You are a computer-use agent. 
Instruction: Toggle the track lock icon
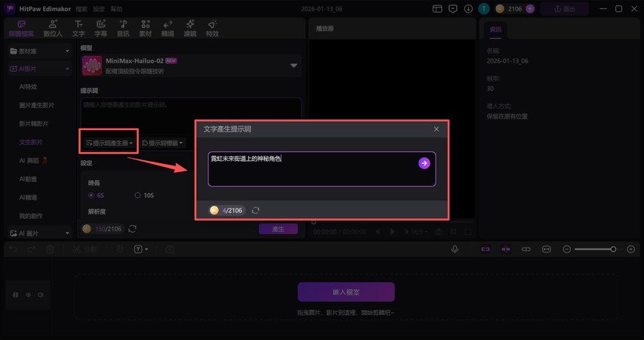16,295
